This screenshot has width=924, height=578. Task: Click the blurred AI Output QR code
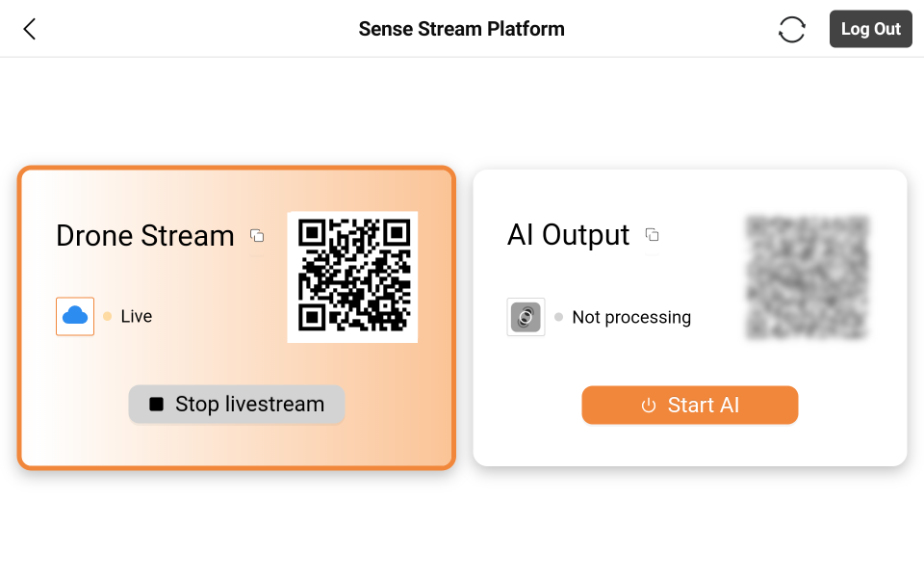807,276
